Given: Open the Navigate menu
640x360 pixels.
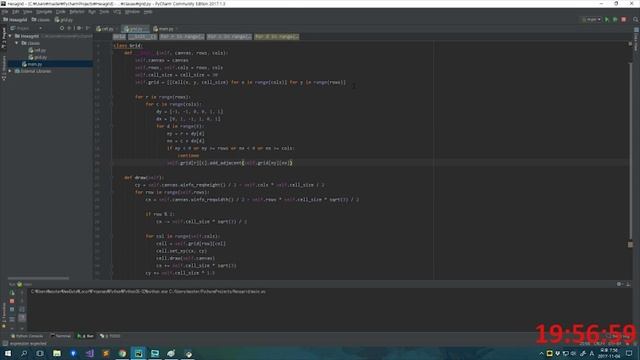Looking at the screenshot, I should 44,12.
